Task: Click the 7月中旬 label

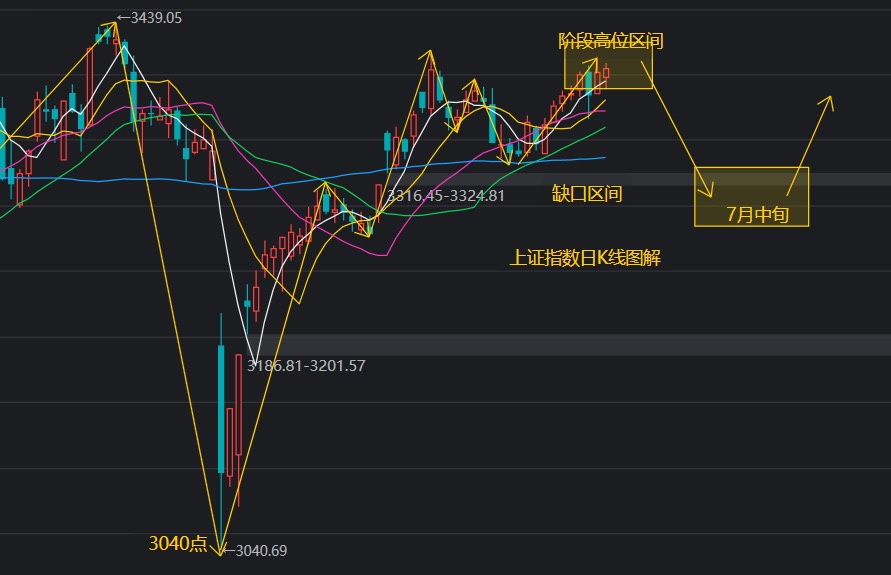Action: pyautogui.click(x=757, y=214)
